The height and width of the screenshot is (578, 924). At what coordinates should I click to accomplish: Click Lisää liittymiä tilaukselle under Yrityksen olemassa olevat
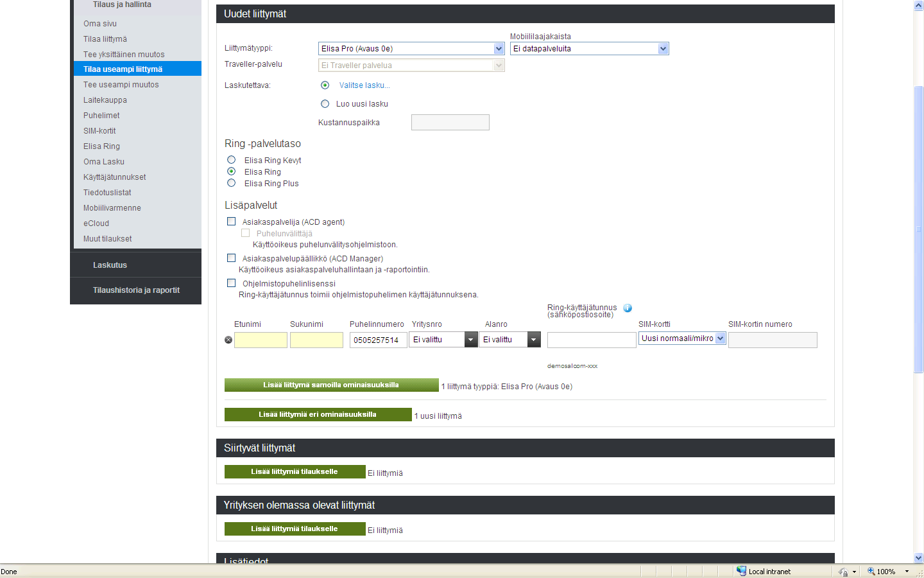click(x=295, y=529)
